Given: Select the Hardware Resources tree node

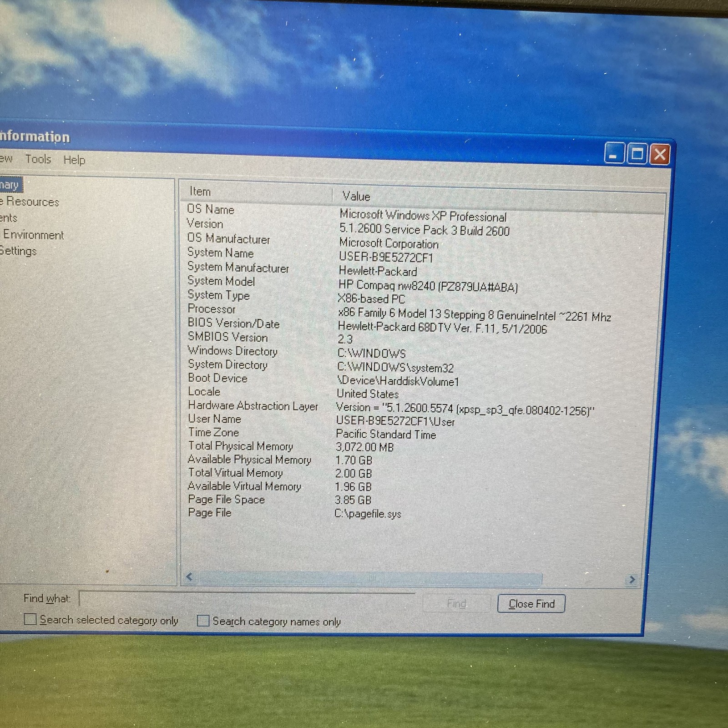Looking at the screenshot, I should click(x=30, y=202).
